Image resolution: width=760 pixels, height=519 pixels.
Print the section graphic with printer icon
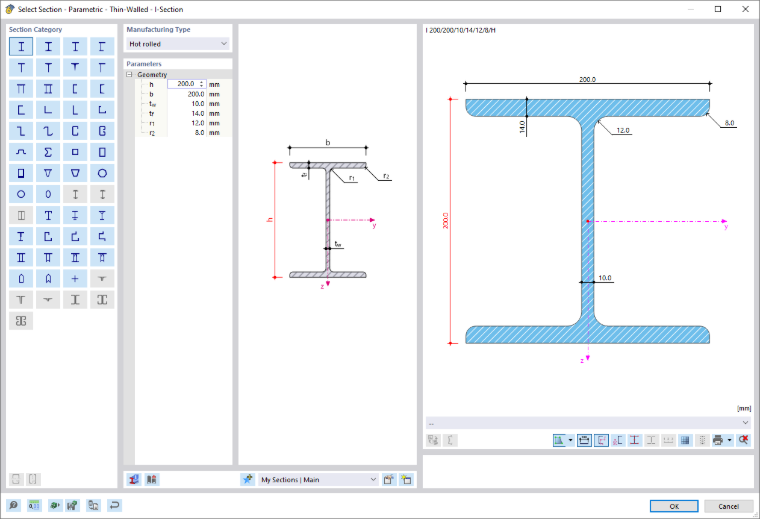coord(718,440)
